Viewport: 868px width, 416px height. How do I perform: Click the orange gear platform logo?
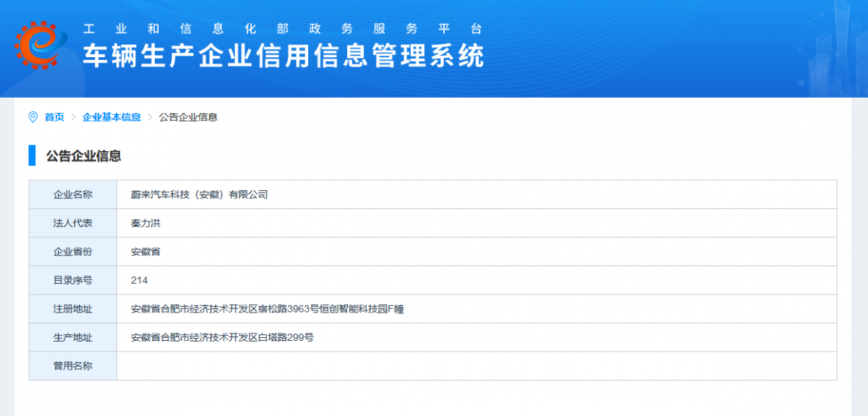(40, 46)
